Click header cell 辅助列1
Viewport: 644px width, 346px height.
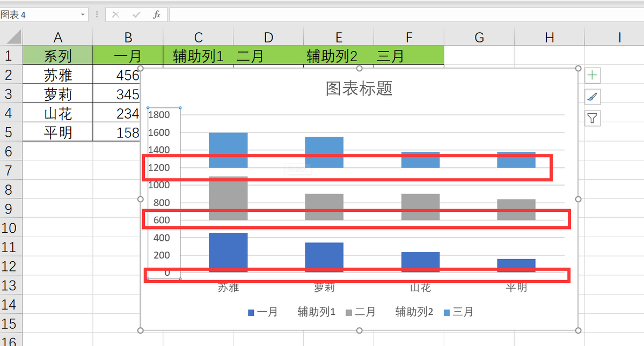[x=198, y=56]
